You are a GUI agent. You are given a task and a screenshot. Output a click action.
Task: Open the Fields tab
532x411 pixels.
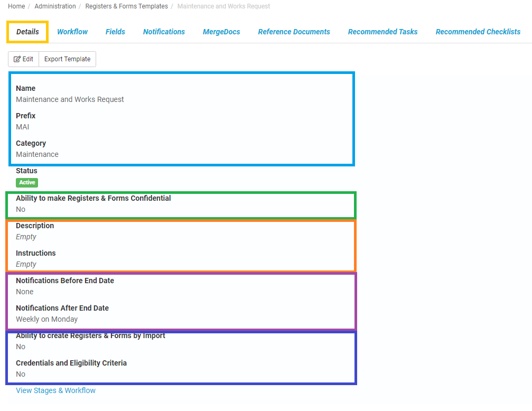(115, 32)
